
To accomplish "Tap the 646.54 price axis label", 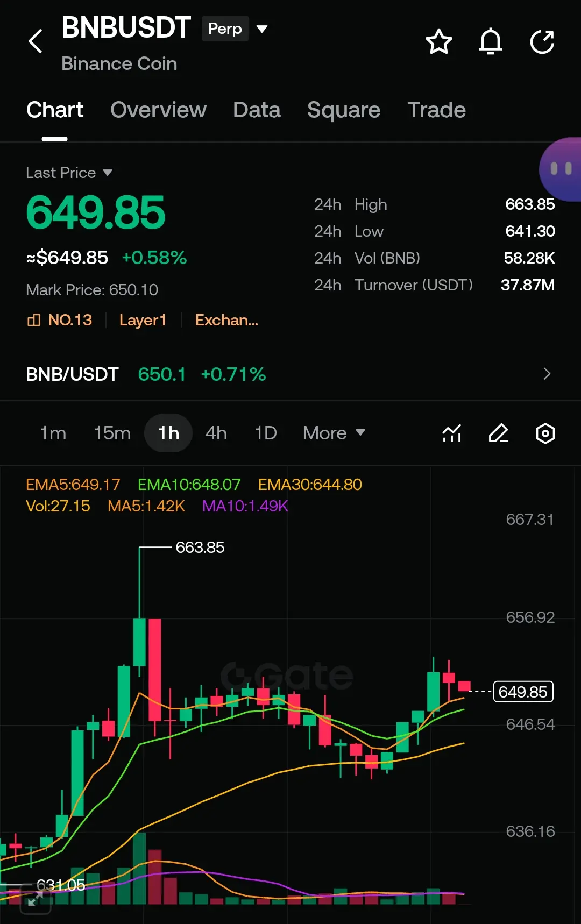I will 530,724.
